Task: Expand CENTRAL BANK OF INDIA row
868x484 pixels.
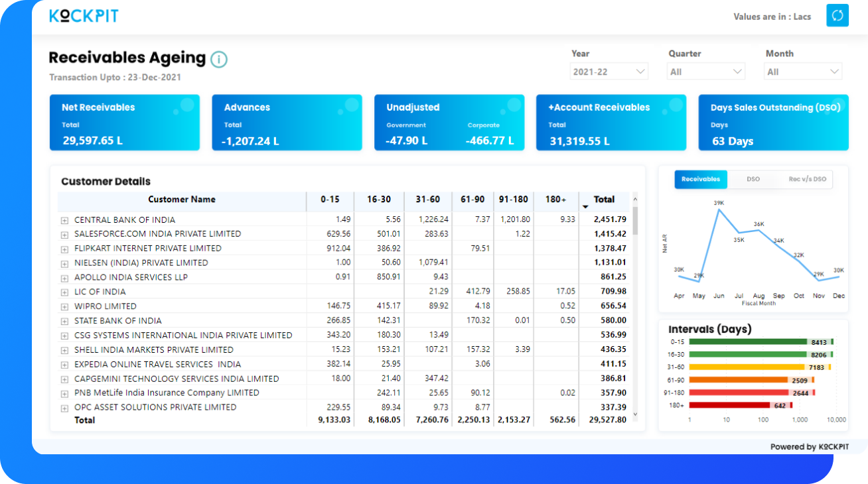Action: coord(64,220)
